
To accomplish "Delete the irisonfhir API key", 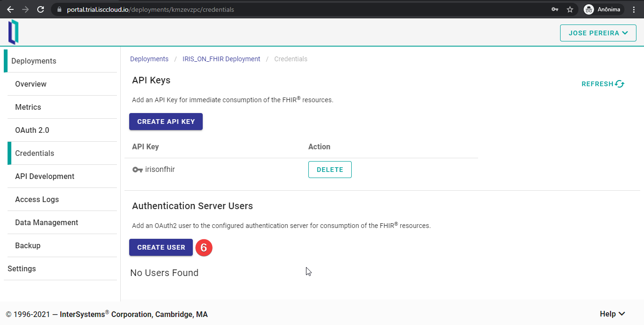I will [x=330, y=170].
